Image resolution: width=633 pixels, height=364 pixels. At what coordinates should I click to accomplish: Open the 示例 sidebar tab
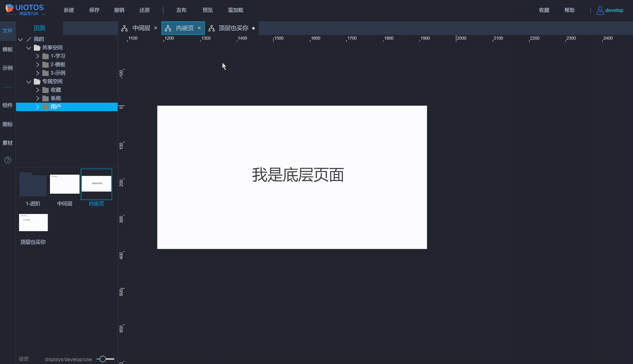coord(8,68)
